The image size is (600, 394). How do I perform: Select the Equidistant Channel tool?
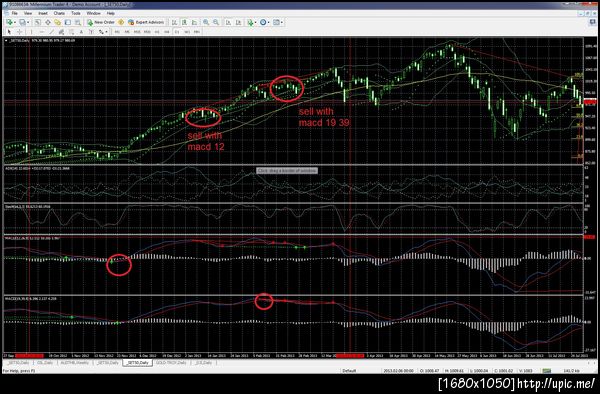click(61, 32)
